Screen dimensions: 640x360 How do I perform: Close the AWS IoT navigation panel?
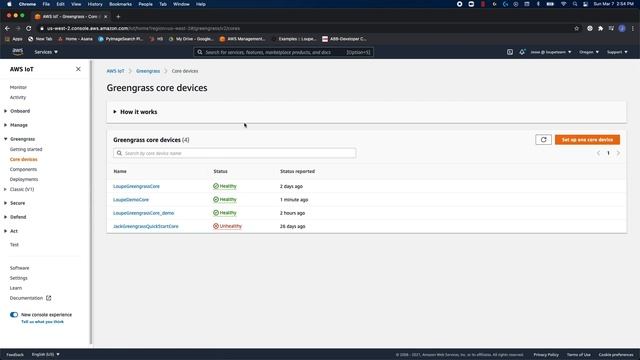[78, 69]
